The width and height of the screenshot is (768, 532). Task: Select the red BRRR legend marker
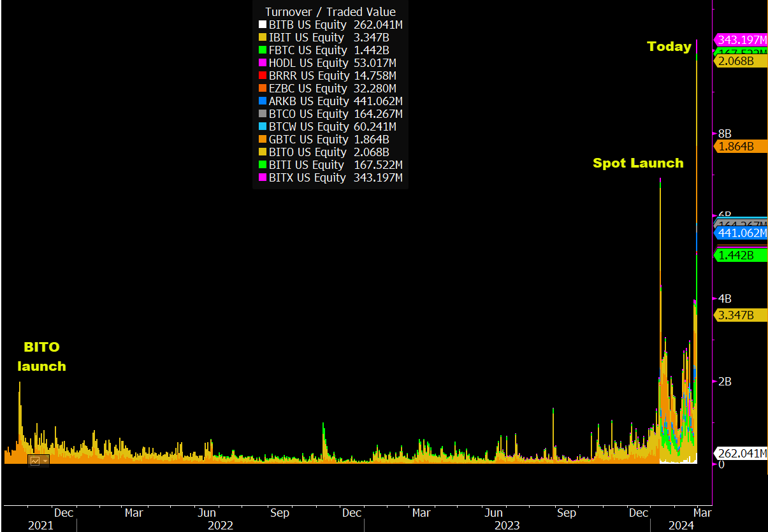[262, 76]
